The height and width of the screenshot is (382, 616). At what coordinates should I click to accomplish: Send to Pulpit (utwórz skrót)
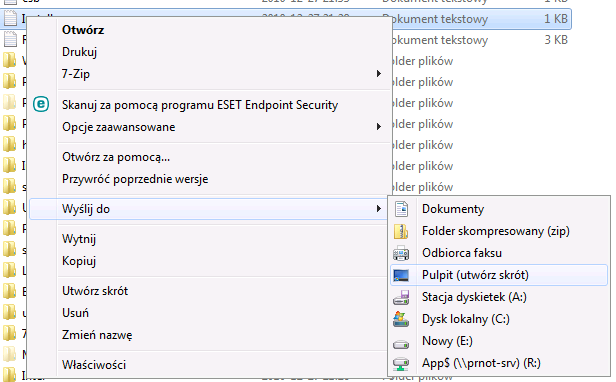tap(499, 275)
